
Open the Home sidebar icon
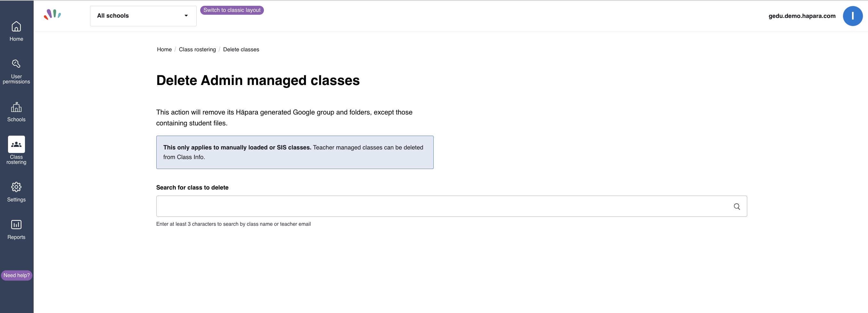16,26
